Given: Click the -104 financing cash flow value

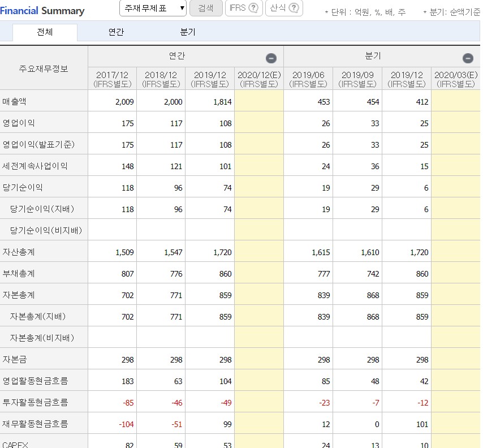Looking at the screenshot, I should point(126,424).
